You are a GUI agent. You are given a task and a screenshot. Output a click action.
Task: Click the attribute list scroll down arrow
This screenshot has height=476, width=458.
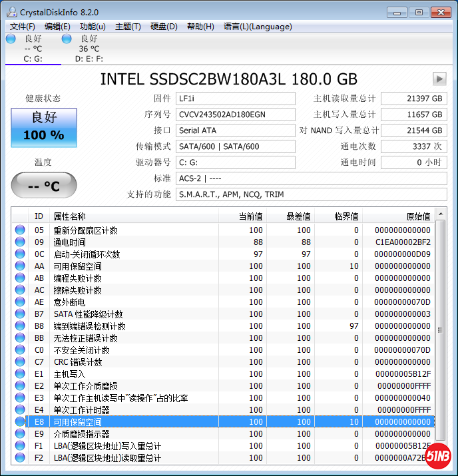click(x=441, y=459)
